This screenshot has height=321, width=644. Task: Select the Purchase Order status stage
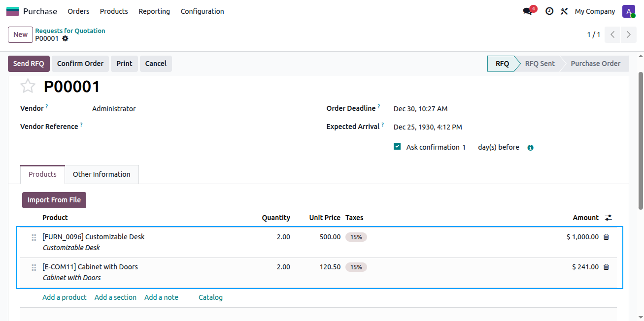point(595,64)
